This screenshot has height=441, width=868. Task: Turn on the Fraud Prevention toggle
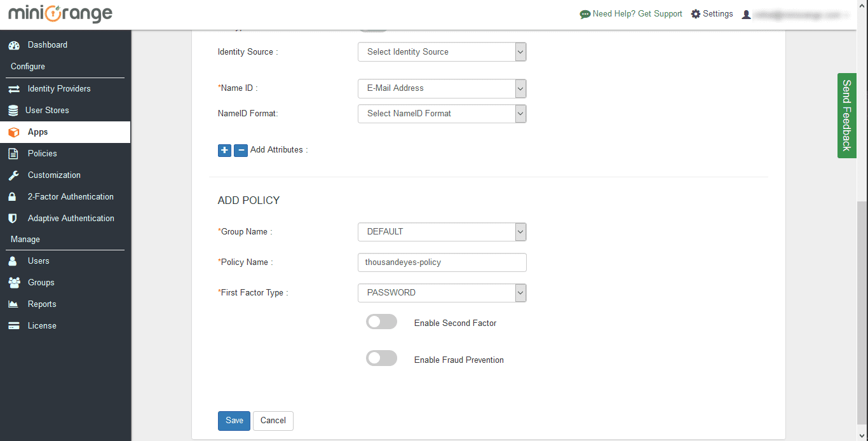(x=381, y=359)
